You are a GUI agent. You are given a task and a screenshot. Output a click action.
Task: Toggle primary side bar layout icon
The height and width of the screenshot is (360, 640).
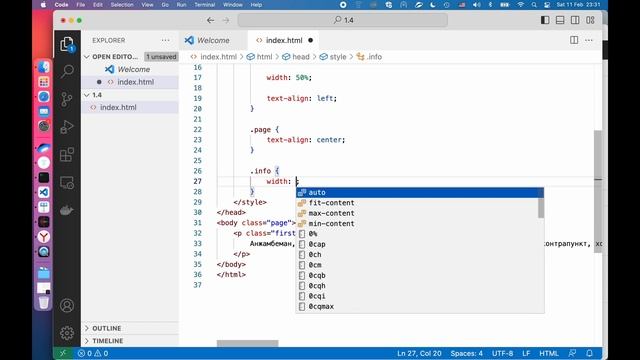pyautogui.click(x=545, y=20)
